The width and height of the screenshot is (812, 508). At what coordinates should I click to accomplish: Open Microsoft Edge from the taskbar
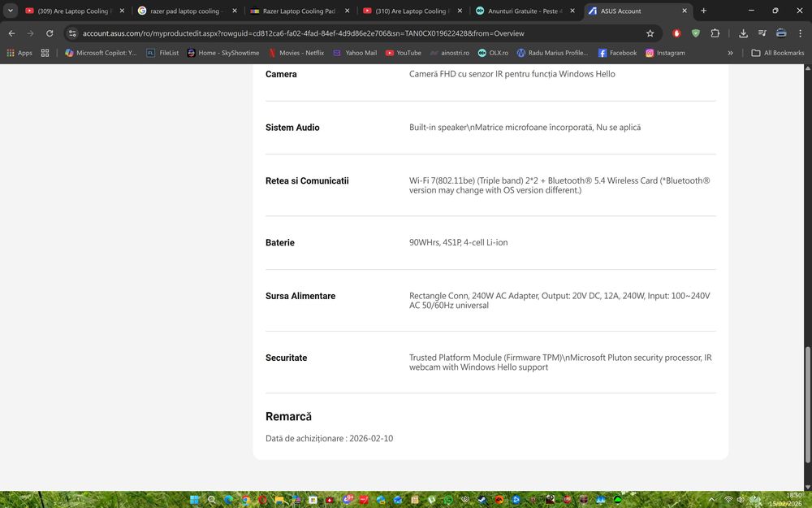[x=228, y=500]
